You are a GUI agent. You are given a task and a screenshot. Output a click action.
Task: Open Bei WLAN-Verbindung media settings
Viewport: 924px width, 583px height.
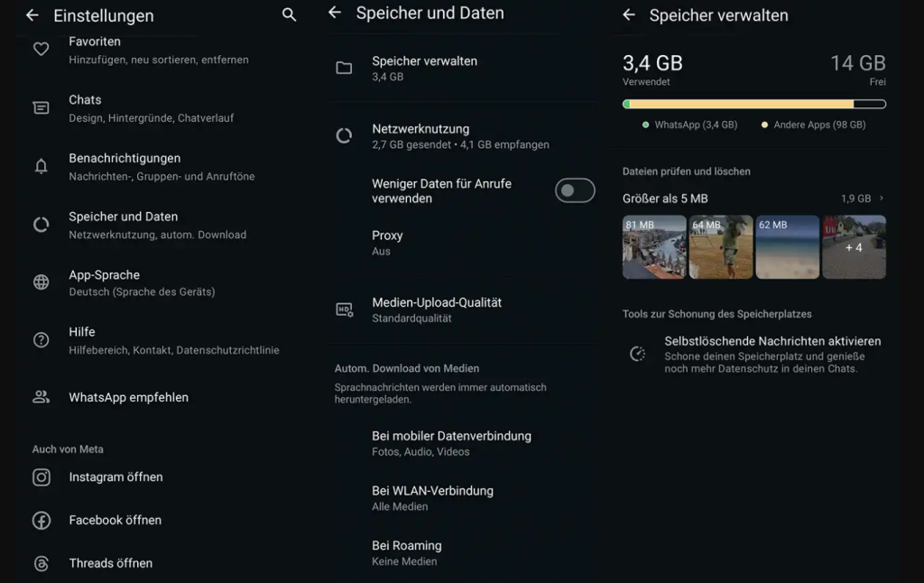point(451,497)
